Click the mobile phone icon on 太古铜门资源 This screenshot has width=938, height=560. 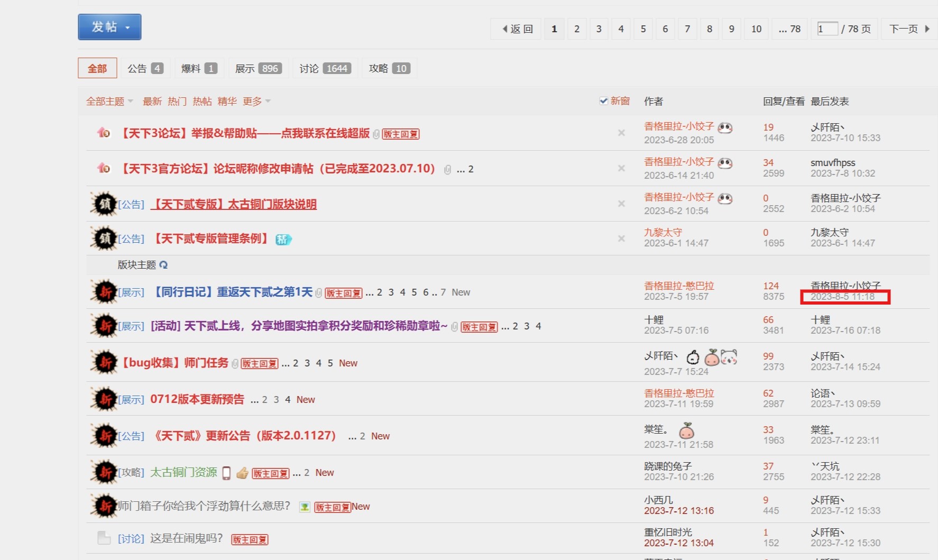click(226, 473)
